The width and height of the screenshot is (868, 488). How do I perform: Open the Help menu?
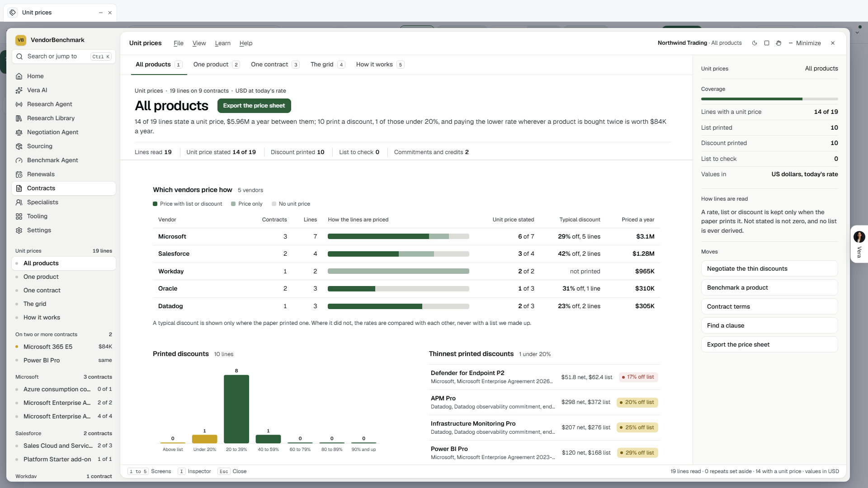(246, 43)
